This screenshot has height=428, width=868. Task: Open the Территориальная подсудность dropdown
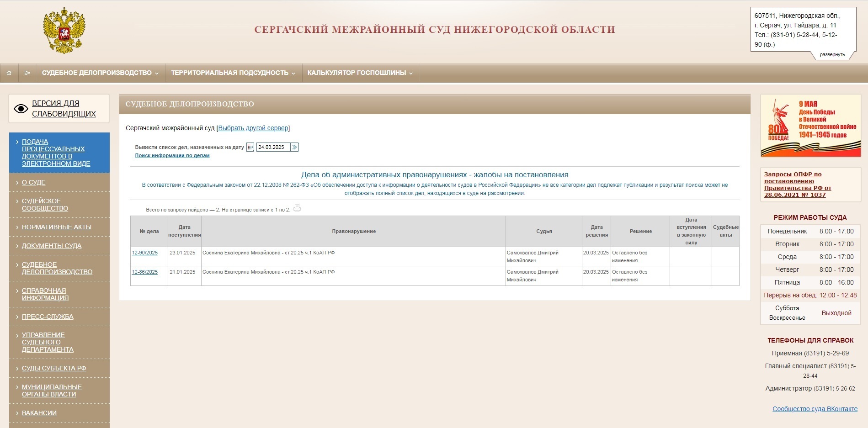pos(230,72)
